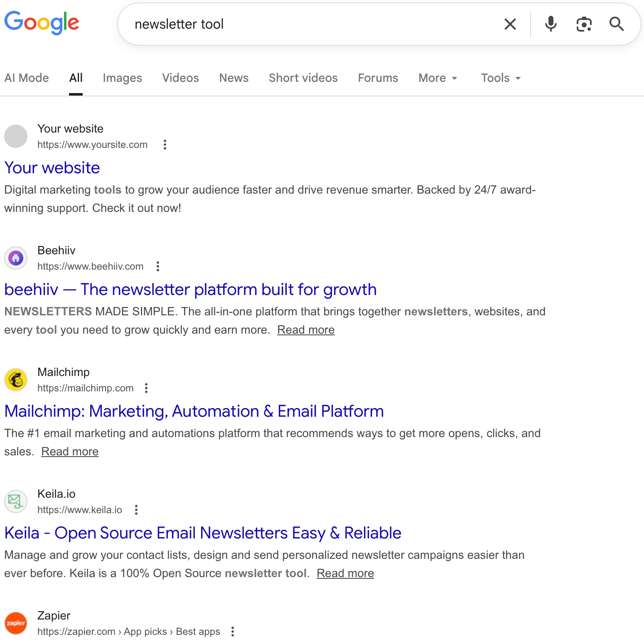Click the search magnifier icon
Screen dimensions: 644x644
tap(617, 24)
